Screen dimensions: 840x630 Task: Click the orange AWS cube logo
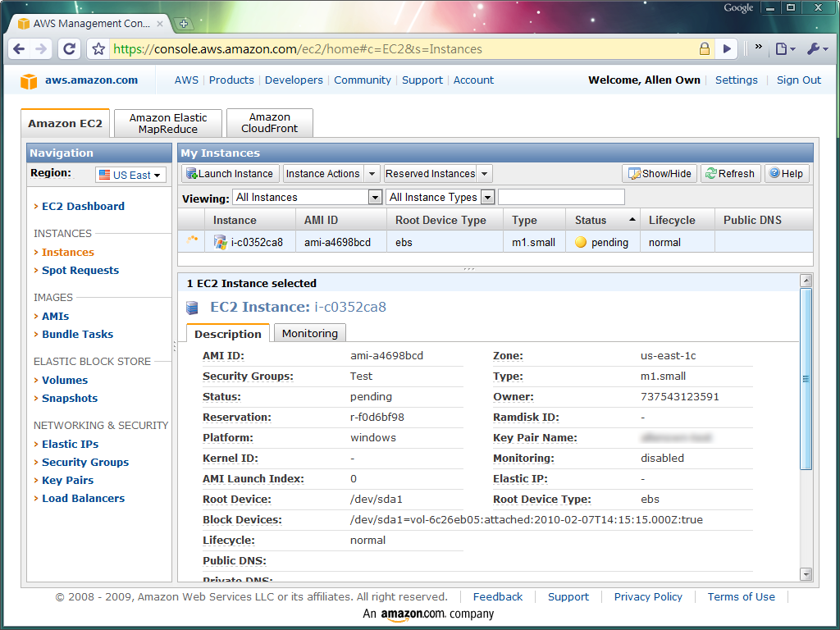[x=29, y=81]
